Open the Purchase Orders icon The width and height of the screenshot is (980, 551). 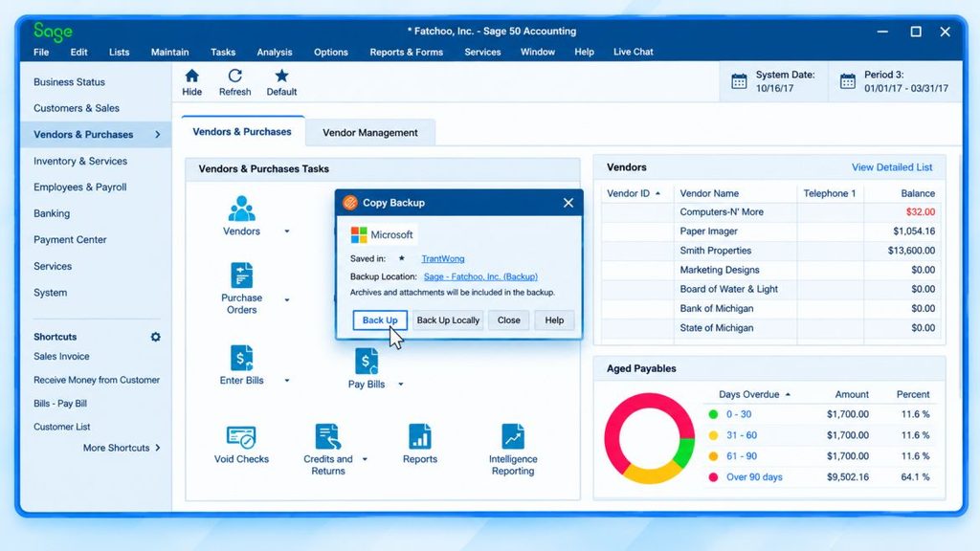pos(242,275)
